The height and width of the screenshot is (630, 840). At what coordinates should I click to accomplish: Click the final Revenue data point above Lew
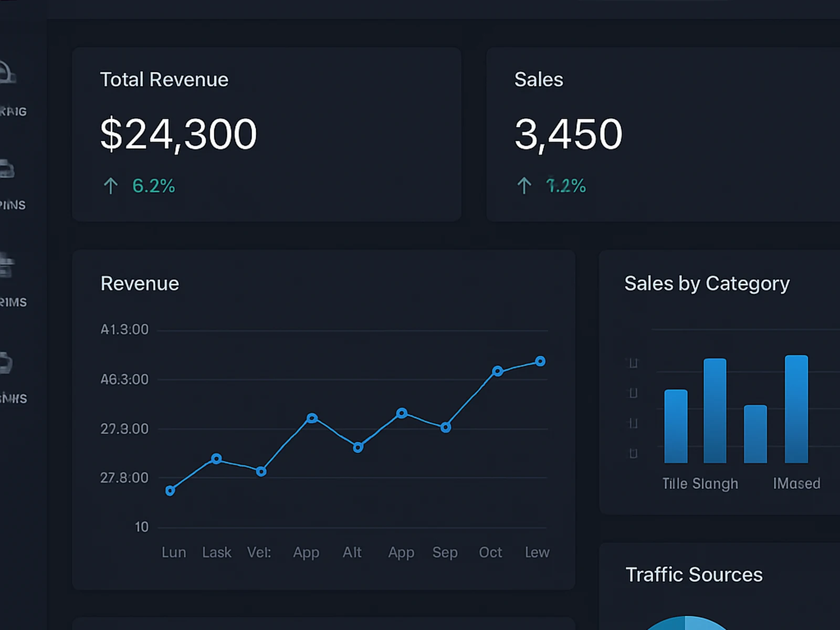pyautogui.click(x=540, y=361)
